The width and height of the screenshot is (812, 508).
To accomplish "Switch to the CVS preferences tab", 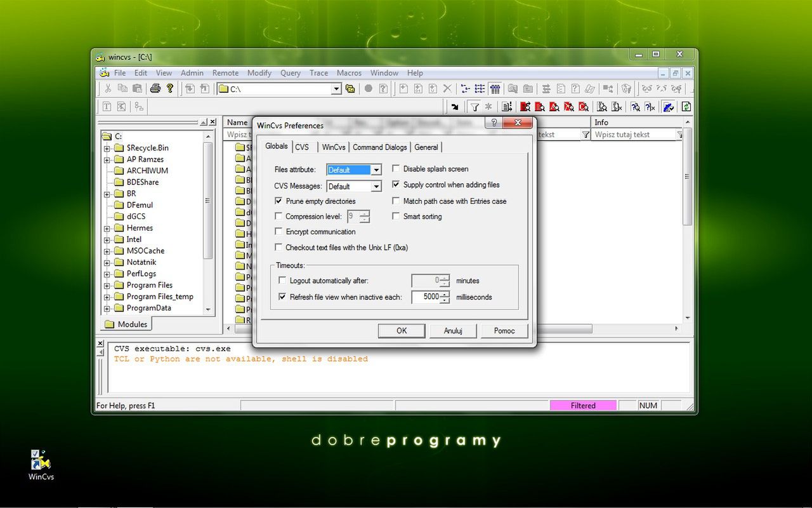I will [302, 147].
